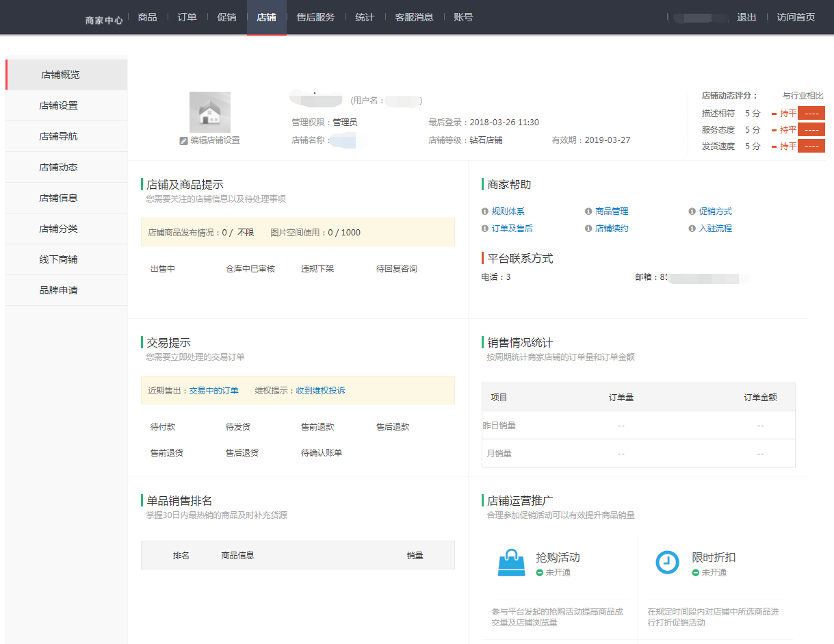Open the 店铺续约 help link

click(x=612, y=229)
